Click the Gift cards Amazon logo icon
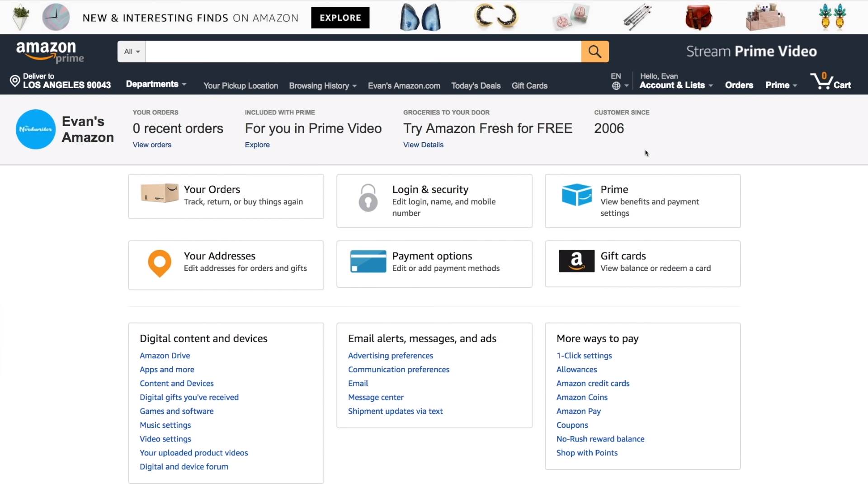This screenshot has height=488, width=868. pyautogui.click(x=576, y=261)
